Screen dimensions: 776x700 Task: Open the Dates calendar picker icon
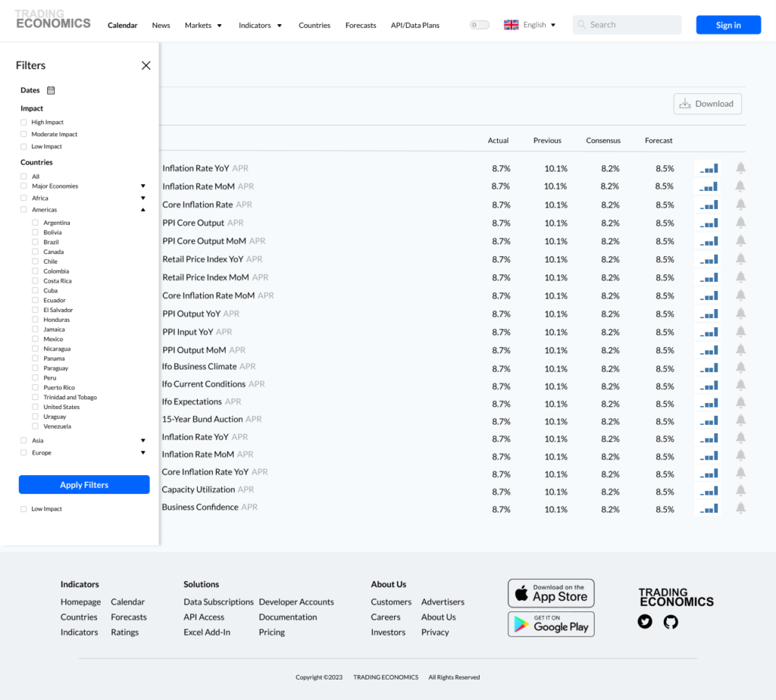tap(51, 90)
